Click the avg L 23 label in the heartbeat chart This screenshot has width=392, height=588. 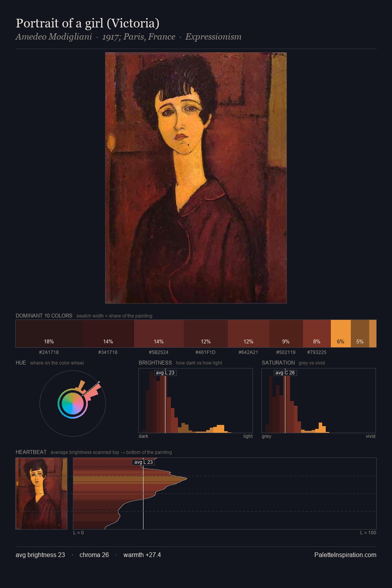(143, 462)
